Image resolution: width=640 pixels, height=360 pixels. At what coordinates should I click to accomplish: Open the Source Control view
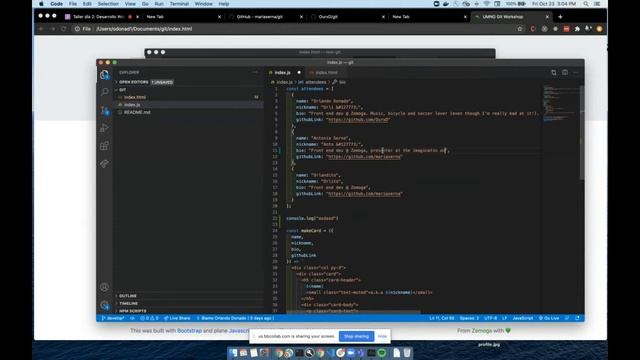(104, 110)
